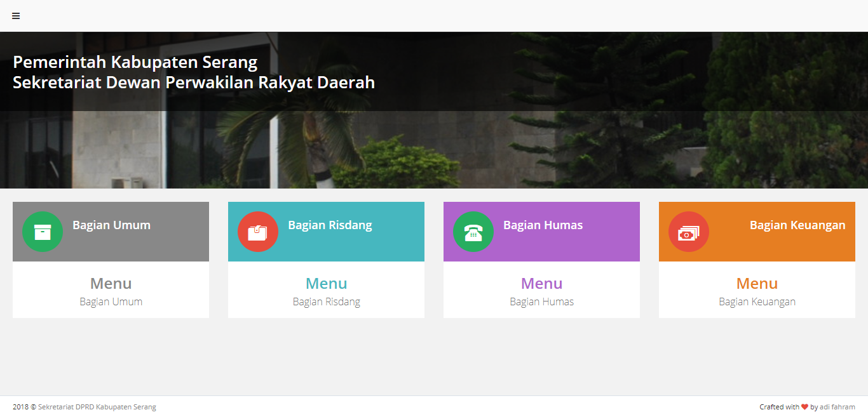Click the green telephone icon for Humas
This screenshot has width=868, height=417.
[473, 232]
